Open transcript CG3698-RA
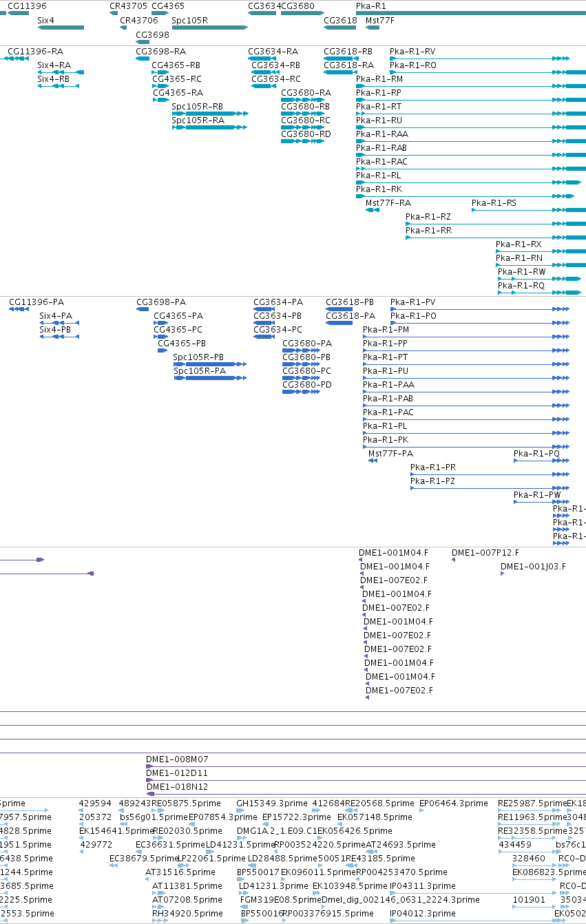 click(x=160, y=52)
